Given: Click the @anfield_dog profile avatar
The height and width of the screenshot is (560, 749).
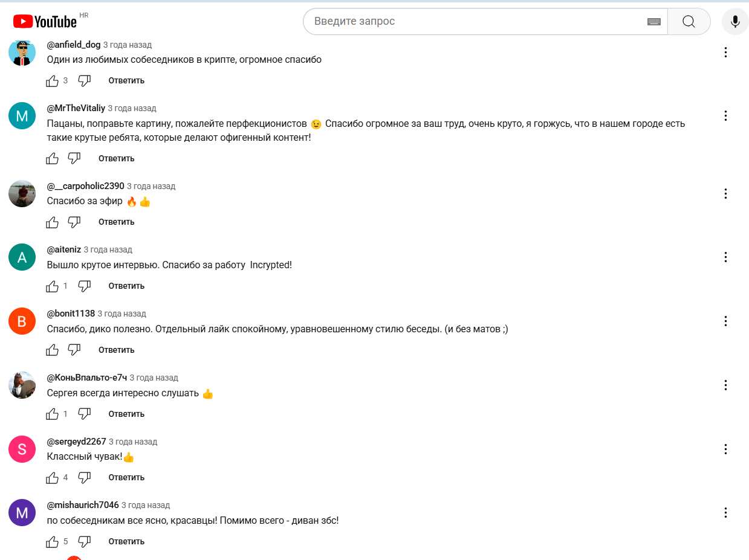Looking at the screenshot, I should point(22,53).
